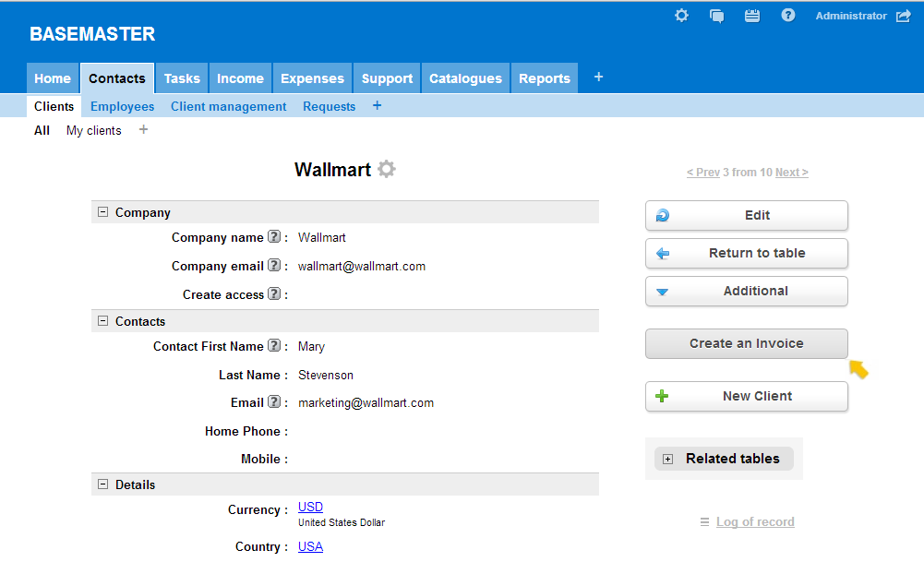
Task: Click Return to table button
Action: (747, 253)
